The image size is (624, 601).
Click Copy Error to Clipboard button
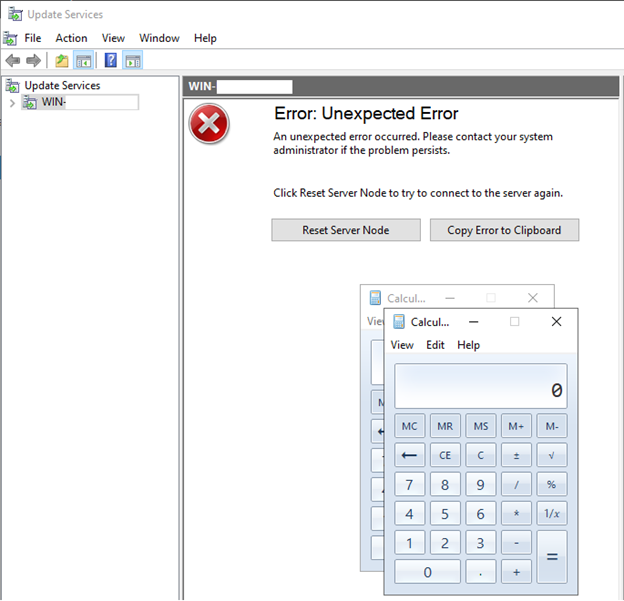[504, 230]
